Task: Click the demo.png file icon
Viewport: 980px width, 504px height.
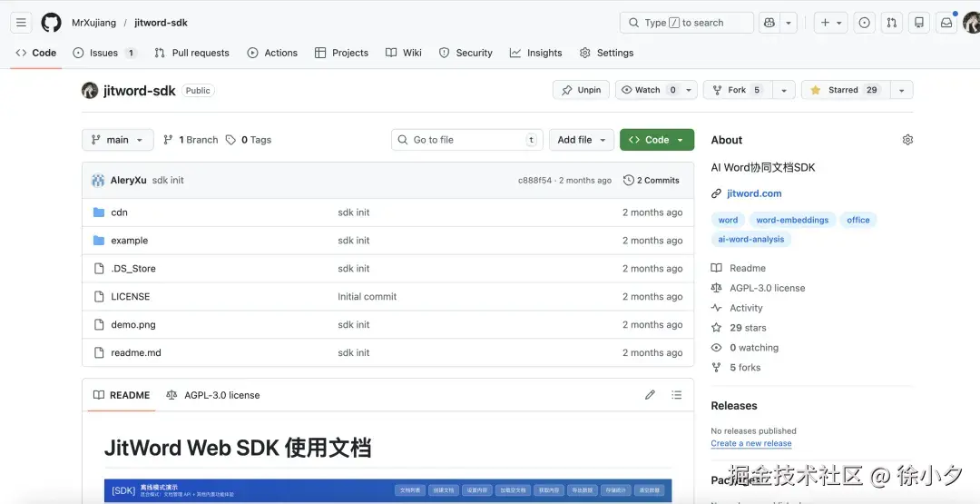Action: [x=99, y=324]
